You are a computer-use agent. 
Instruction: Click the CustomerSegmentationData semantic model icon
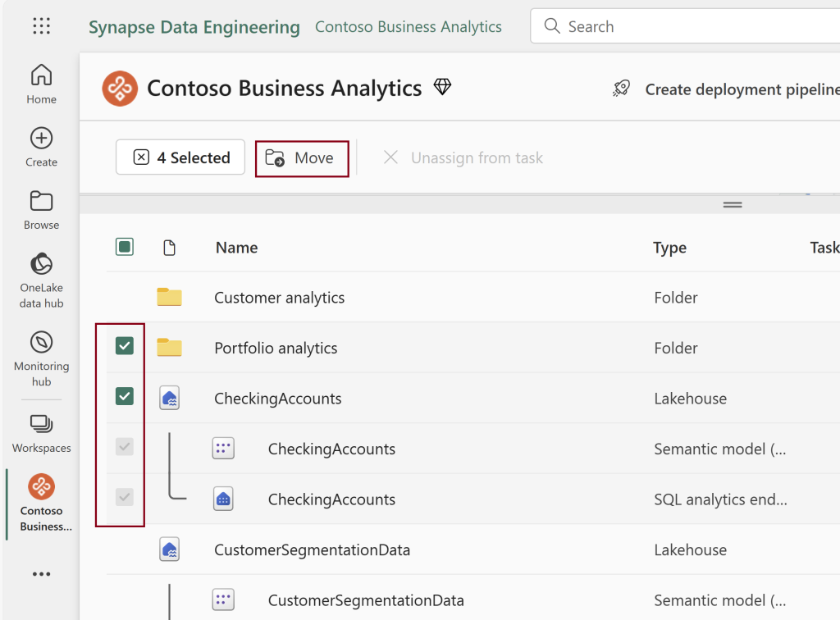point(223,600)
